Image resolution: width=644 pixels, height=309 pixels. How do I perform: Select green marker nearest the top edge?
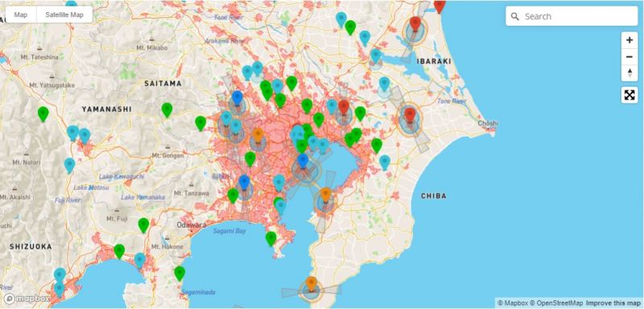point(350,27)
